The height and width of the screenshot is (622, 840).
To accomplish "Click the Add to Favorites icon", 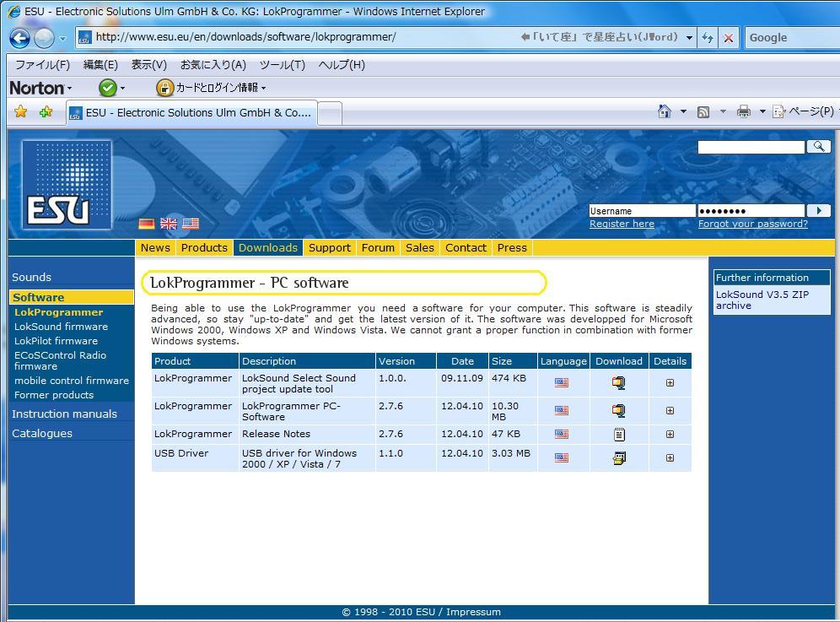I will pos(46,112).
